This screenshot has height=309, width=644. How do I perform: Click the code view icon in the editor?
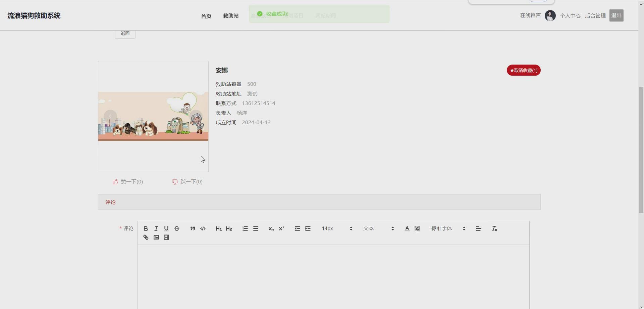(x=203, y=228)
